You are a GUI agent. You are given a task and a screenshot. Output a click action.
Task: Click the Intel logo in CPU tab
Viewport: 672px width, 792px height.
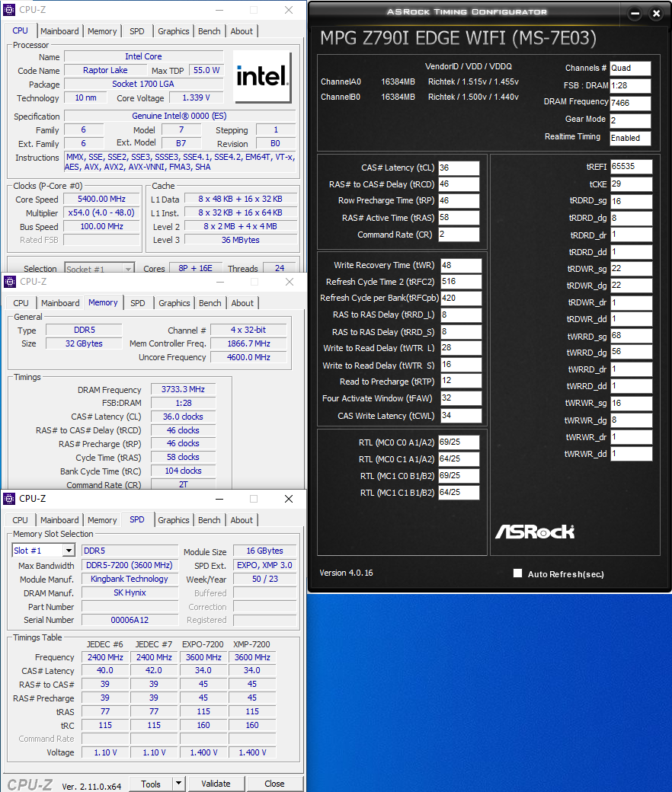(x=262, y=76)
